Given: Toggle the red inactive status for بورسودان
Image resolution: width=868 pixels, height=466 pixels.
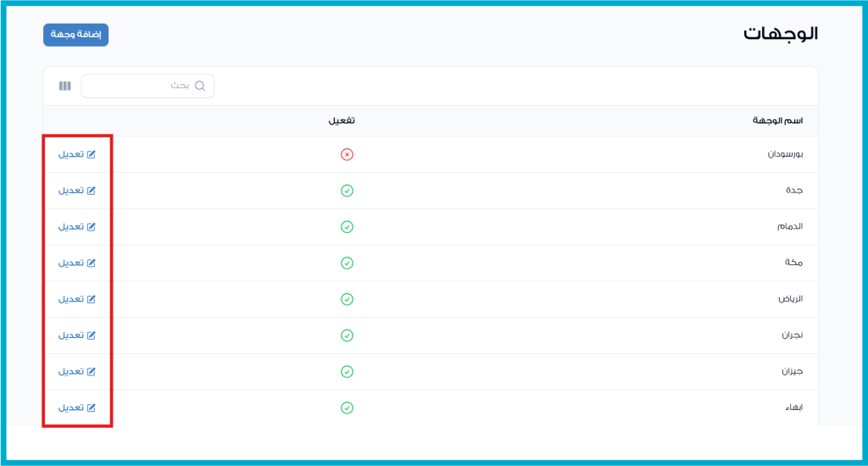Looking at the screenshot, I should pyautogui.click(x=347, y=154).
